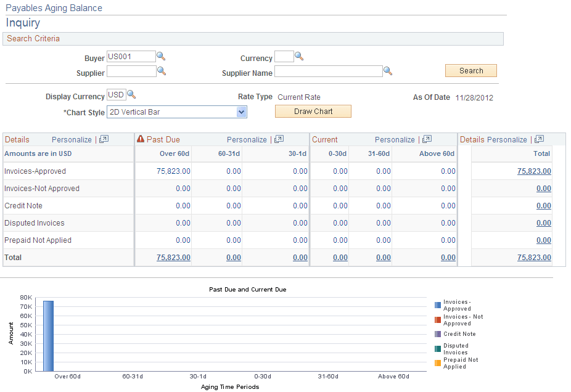Open the Current grid in new window
The image size is (571, 392).
coord(427,139)
